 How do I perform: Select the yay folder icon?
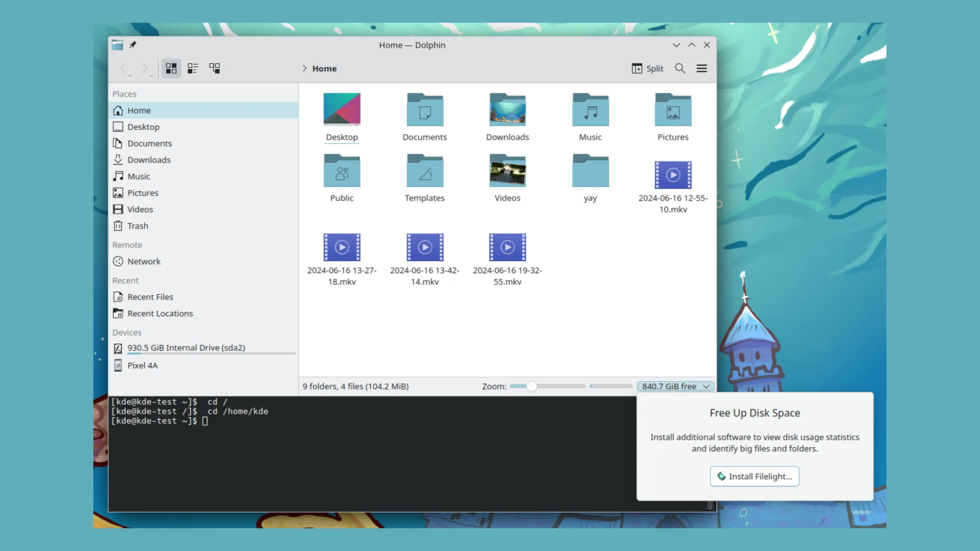590,170
